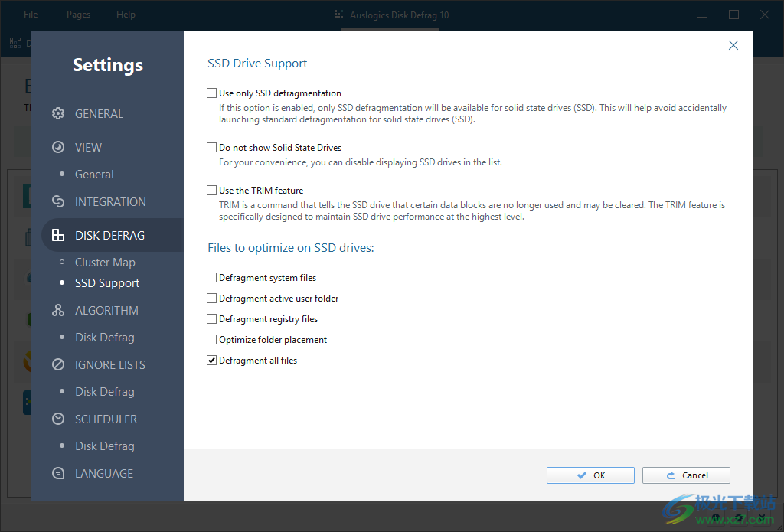Click the Language speech bubble icon
The height and width of the screenshot is (532, 784).
(58, 473)
